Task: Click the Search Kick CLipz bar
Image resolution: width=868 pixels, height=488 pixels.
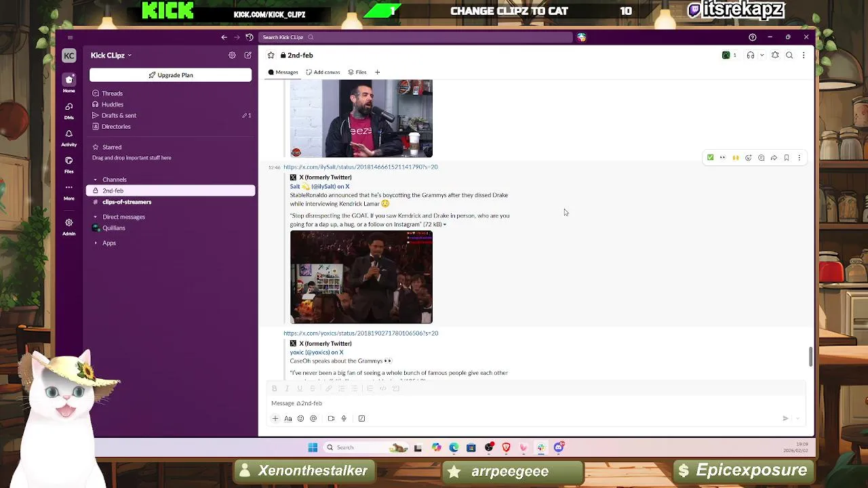Action: 417,37
